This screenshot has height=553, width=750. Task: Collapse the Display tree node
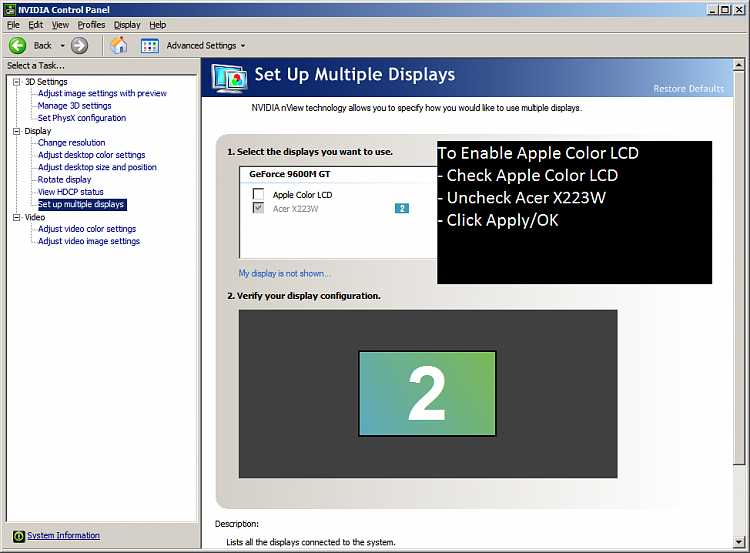pos(17,131)
